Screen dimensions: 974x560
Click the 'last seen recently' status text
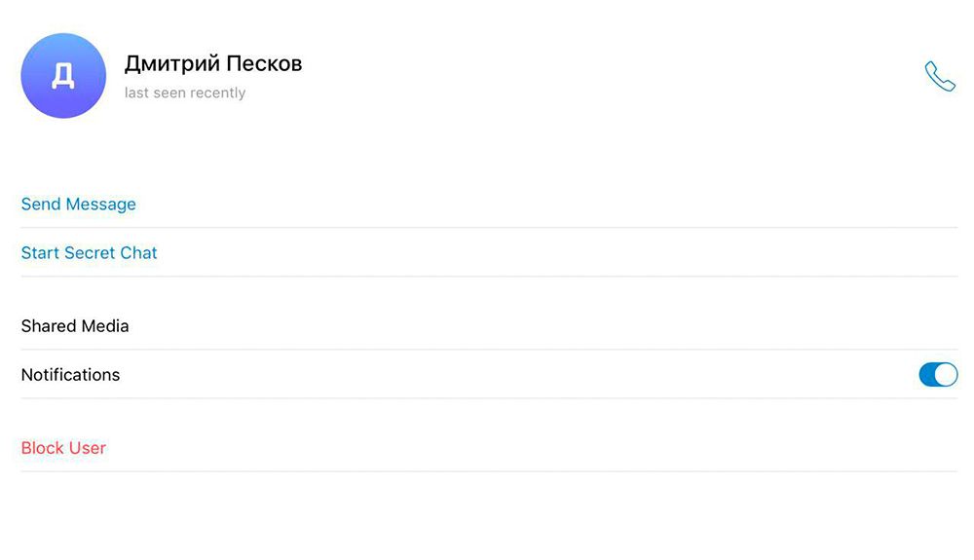point(185,93)
